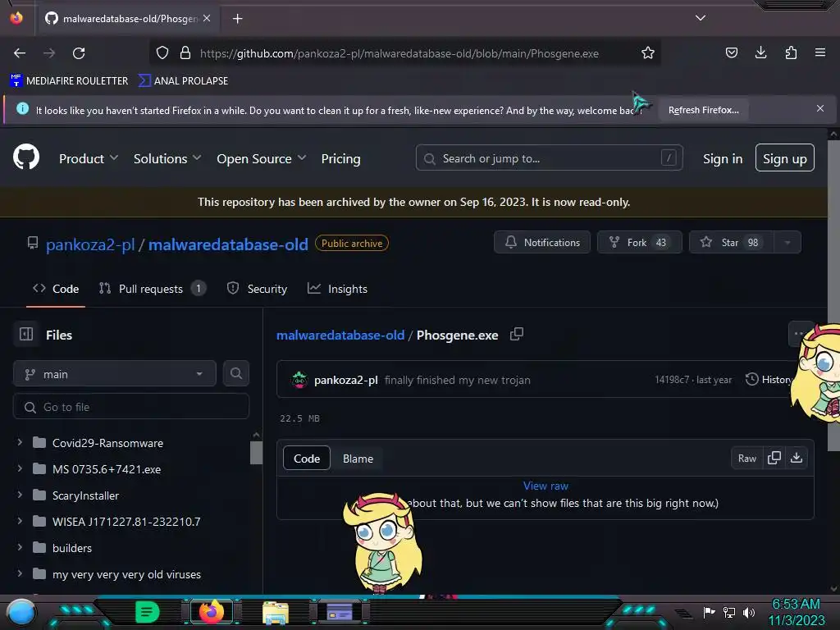840x630 pixels.
Task: Open the star lists dropdown arrow
Action: (787, 242)
